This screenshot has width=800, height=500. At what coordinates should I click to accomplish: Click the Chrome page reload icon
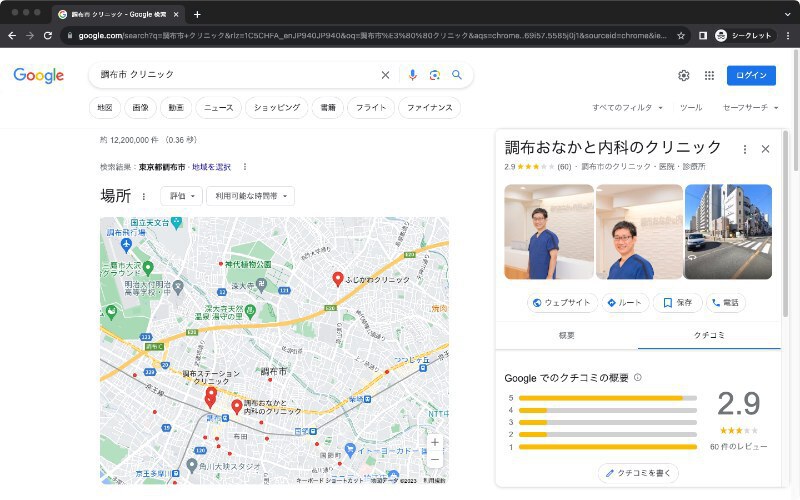(x=47, y=35)
